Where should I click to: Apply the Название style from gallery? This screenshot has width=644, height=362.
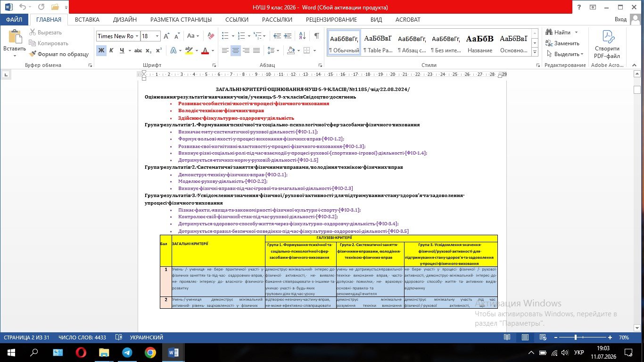[x=480, y=43]
